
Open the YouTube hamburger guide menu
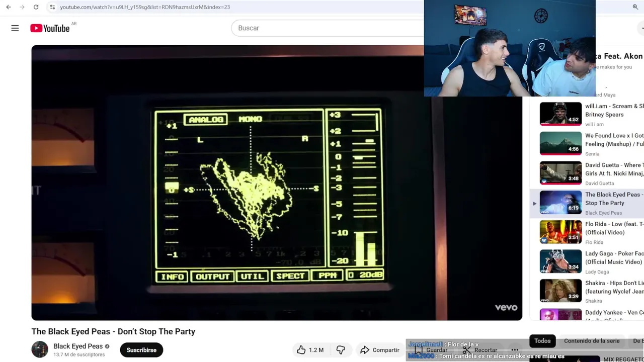pos(15,28)
